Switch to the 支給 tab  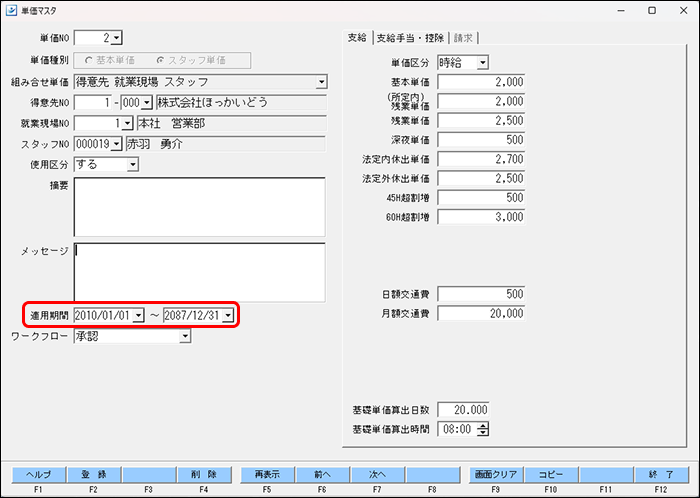click(x=357, y=37)
